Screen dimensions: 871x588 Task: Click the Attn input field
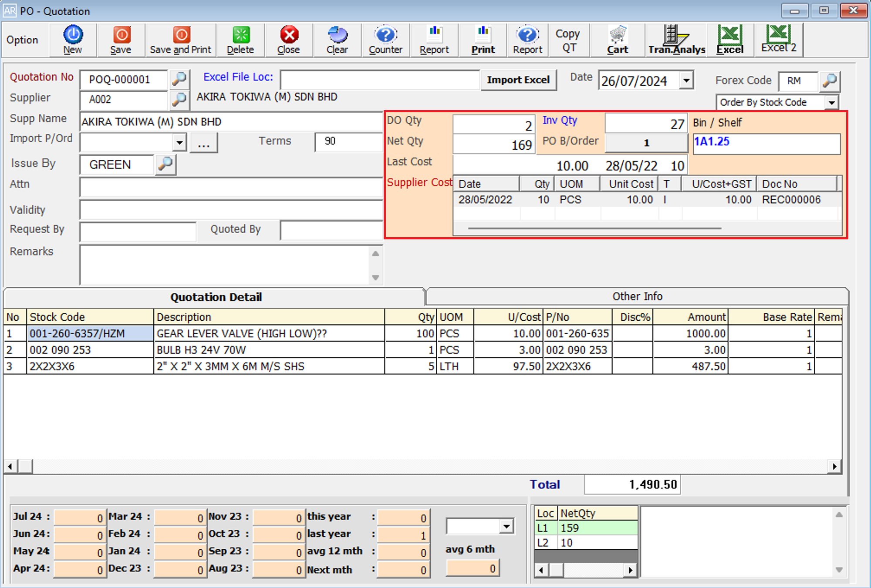pos(231,188)
